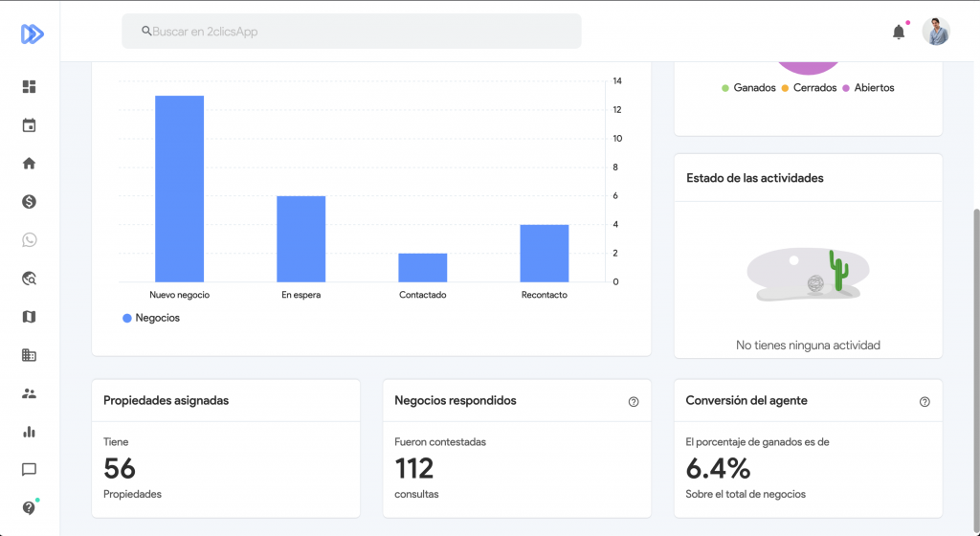Toggle the Negocios legend series

[151, 318]
